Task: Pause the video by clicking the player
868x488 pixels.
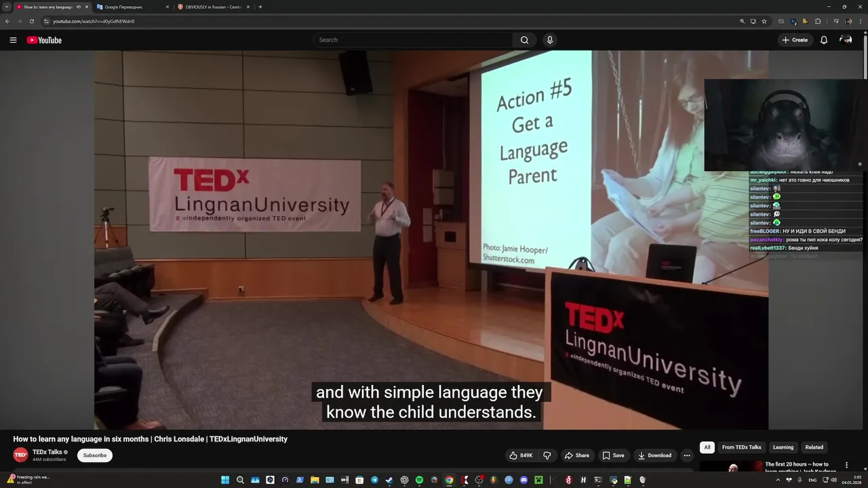Action: (431, 240)
